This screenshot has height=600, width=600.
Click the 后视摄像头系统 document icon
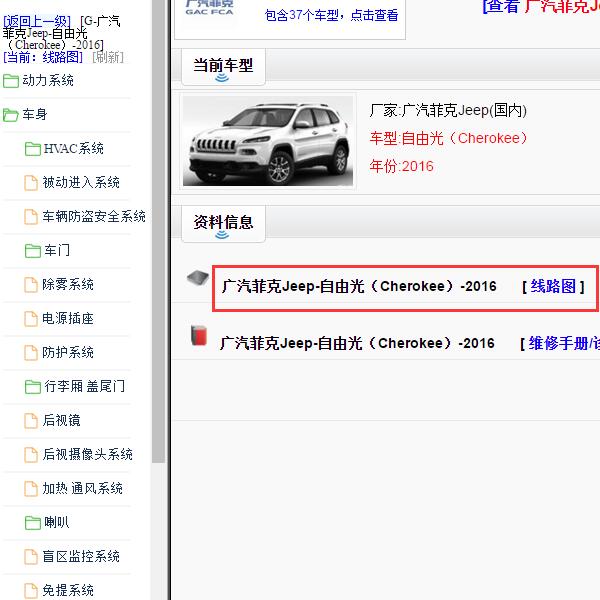point(31,455)
